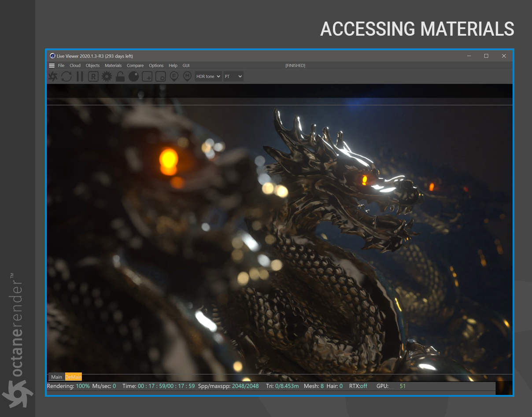This screenshot has height=417, width=532.
Task: Expand the PT kernel dropdown
Action: tap(233, 77)
